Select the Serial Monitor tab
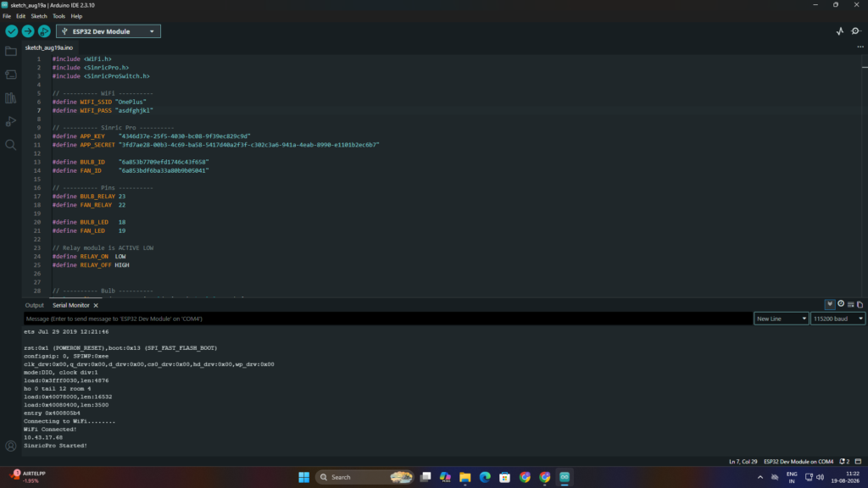 coord(71,305)
